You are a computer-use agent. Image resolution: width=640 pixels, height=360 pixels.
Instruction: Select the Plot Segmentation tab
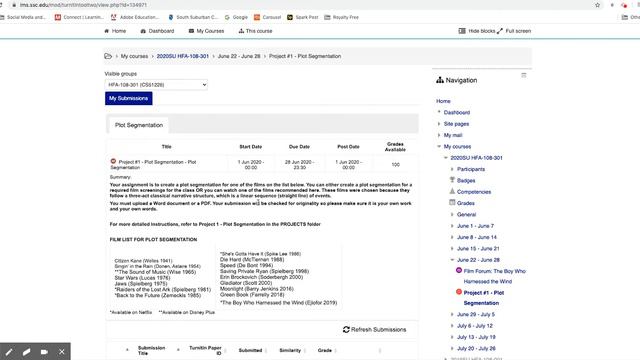click(139, 125)
